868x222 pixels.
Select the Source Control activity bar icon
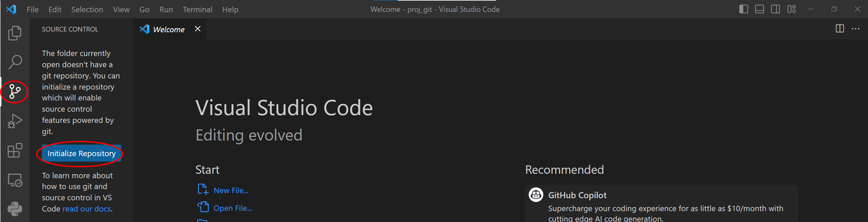pyautogui.click(x=15, y=91)
